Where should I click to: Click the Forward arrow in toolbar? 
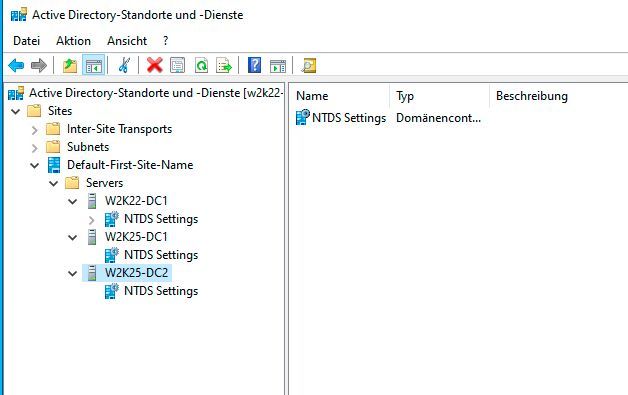point(39,65)
